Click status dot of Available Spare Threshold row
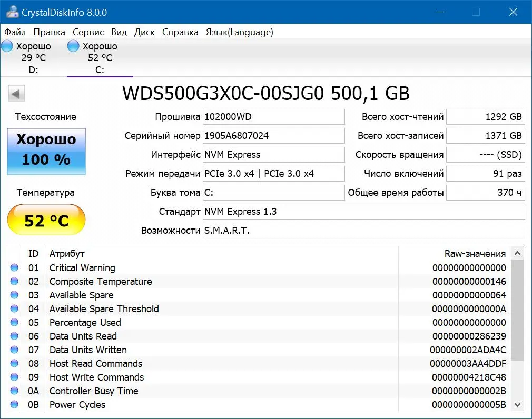The width and height of the screenshot is (532, 419). [x=14, y=308]
